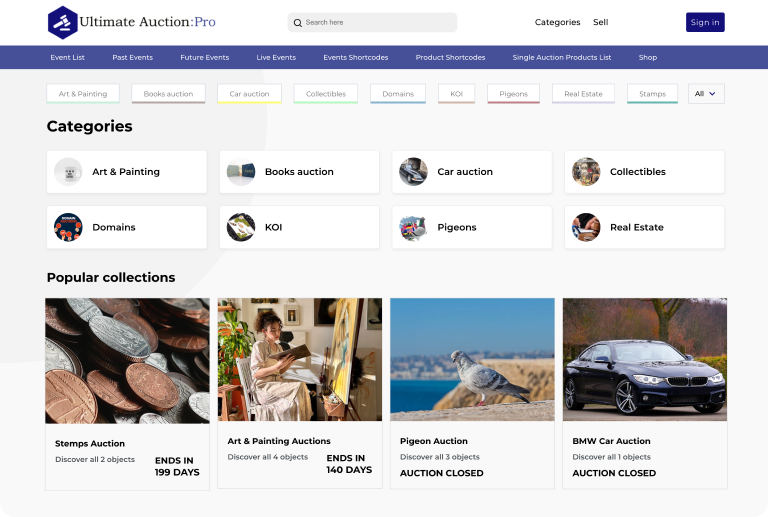
Task: Open the Categories menu in header
Action: point(557,22)
